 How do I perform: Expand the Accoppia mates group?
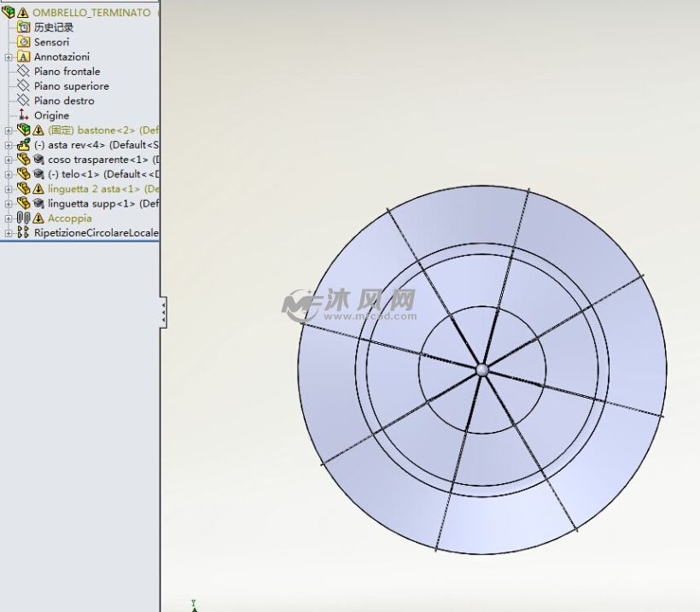click(x=7, y=218)
